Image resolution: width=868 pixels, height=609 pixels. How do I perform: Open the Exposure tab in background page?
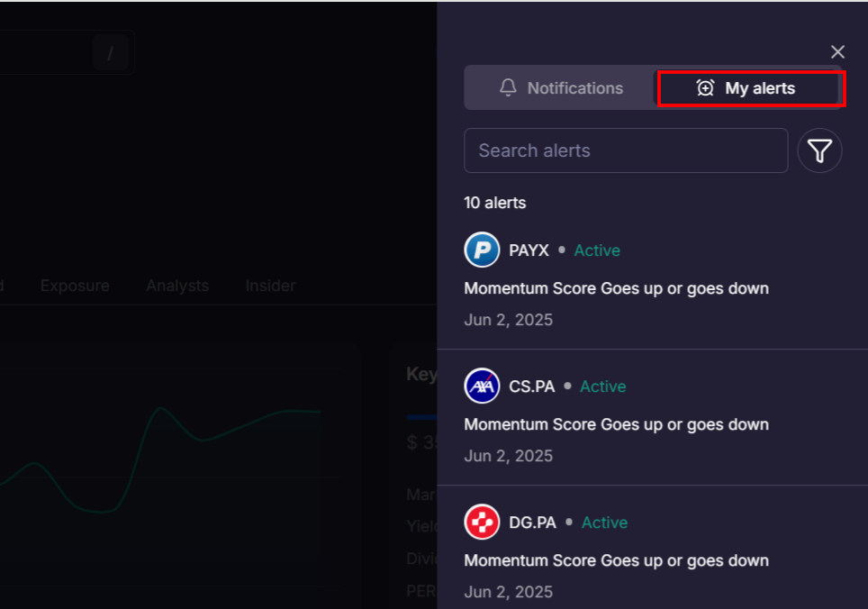75,286
